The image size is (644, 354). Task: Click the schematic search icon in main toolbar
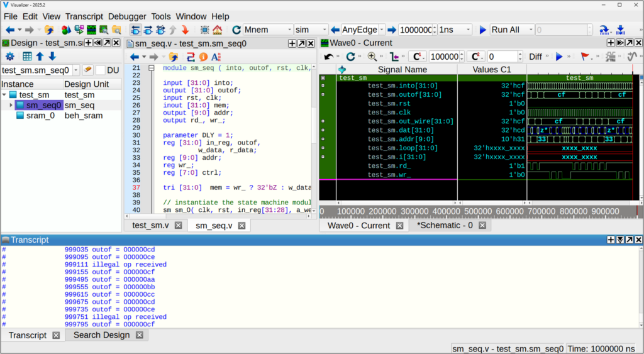[104, 30]
